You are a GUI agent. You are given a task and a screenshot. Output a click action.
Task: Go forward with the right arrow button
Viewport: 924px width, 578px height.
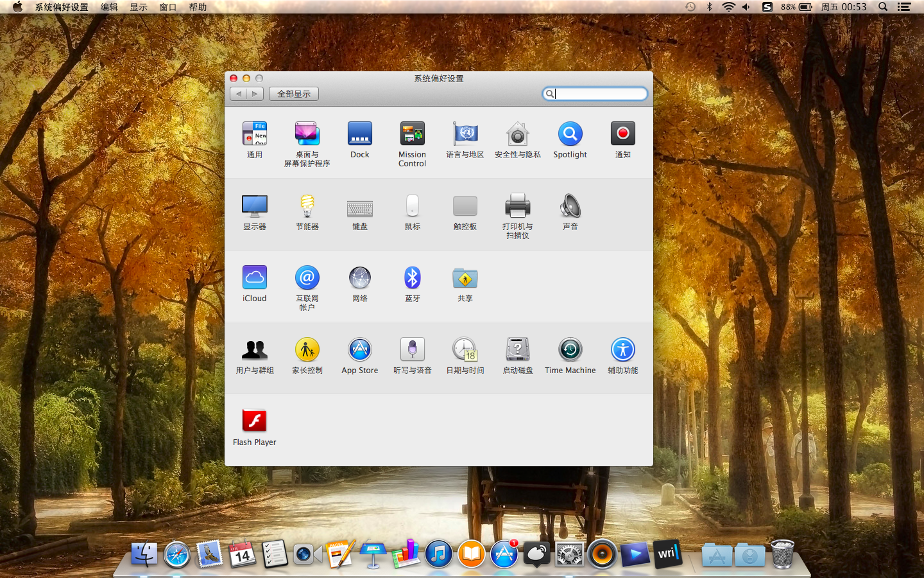click(x=255, y=94)
